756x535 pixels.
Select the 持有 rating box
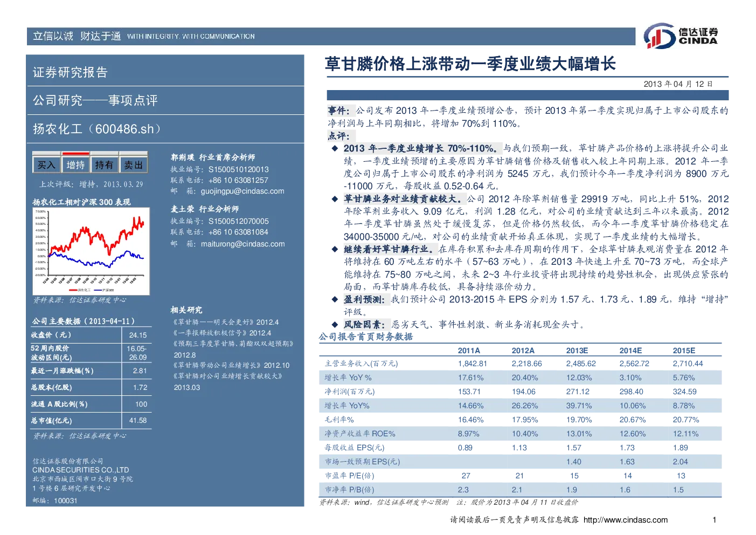(x=105, y=165)
